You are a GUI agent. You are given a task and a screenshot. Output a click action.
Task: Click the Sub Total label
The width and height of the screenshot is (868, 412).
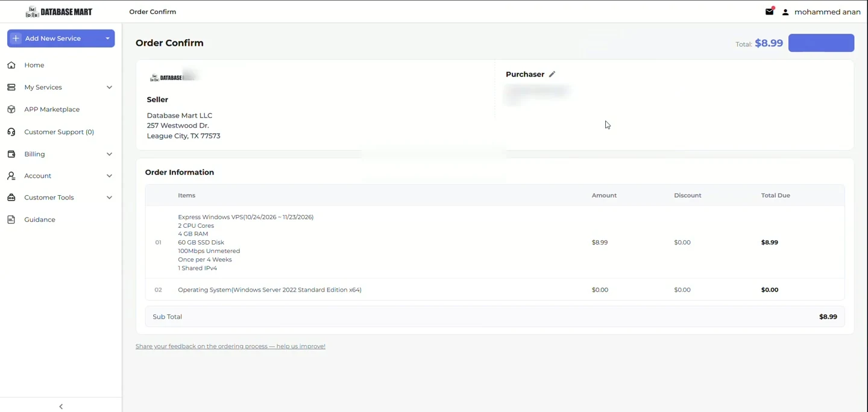click(167, 317)
